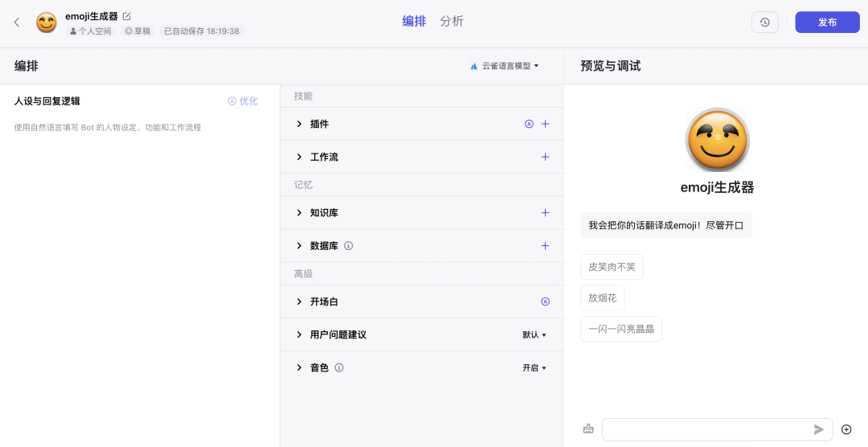Switch to the 分析 tab

[x=452, y=22]
